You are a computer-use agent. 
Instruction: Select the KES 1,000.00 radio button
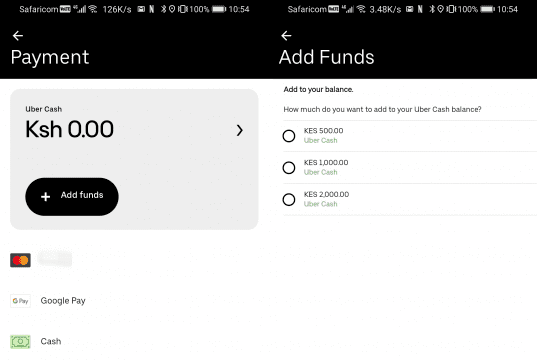click(x=289, y=168)
